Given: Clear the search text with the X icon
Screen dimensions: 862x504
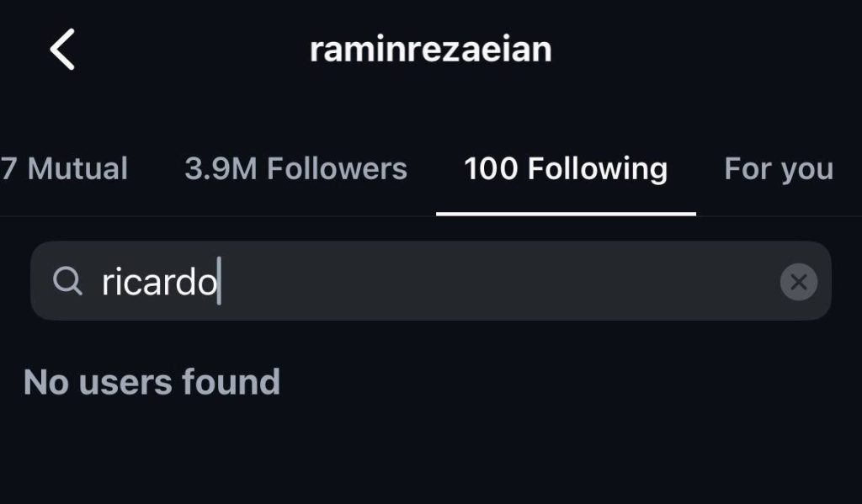Looking at the screenshot, I should tap(798, 282).
